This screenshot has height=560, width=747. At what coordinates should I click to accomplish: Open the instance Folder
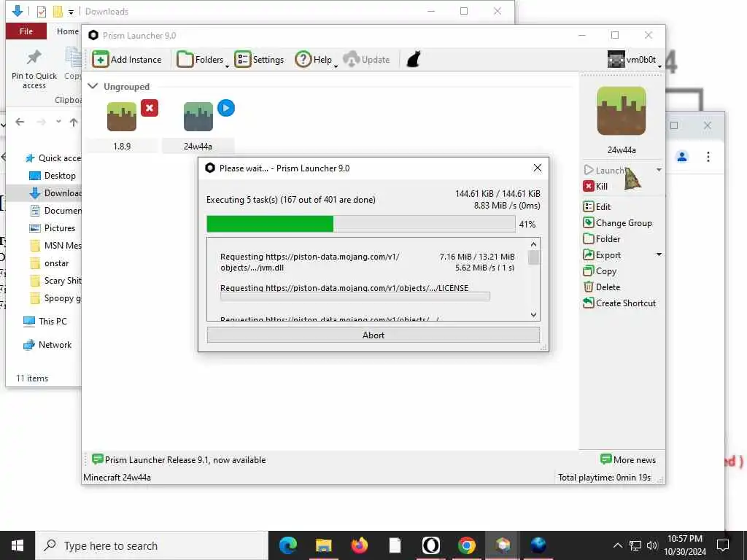click(602, 238)
